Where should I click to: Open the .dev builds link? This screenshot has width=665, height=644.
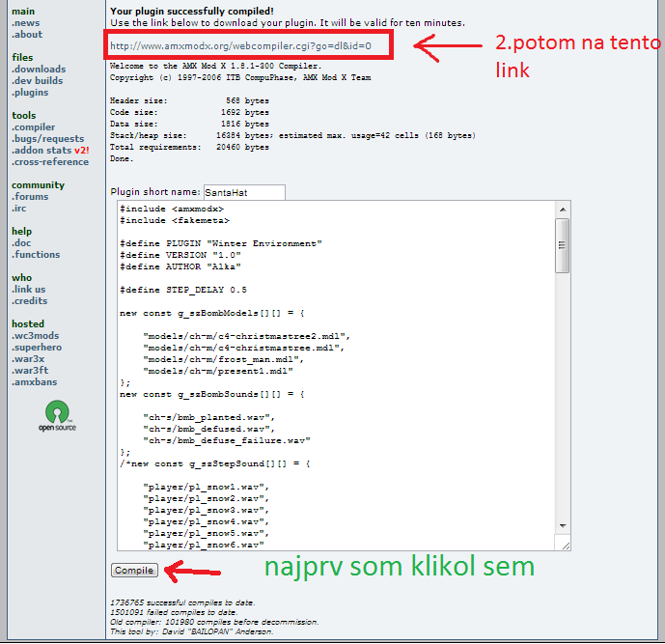37,80
